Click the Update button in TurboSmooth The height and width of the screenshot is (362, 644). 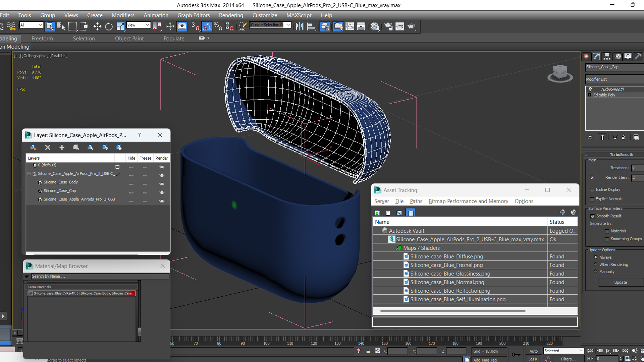point(620,282)
